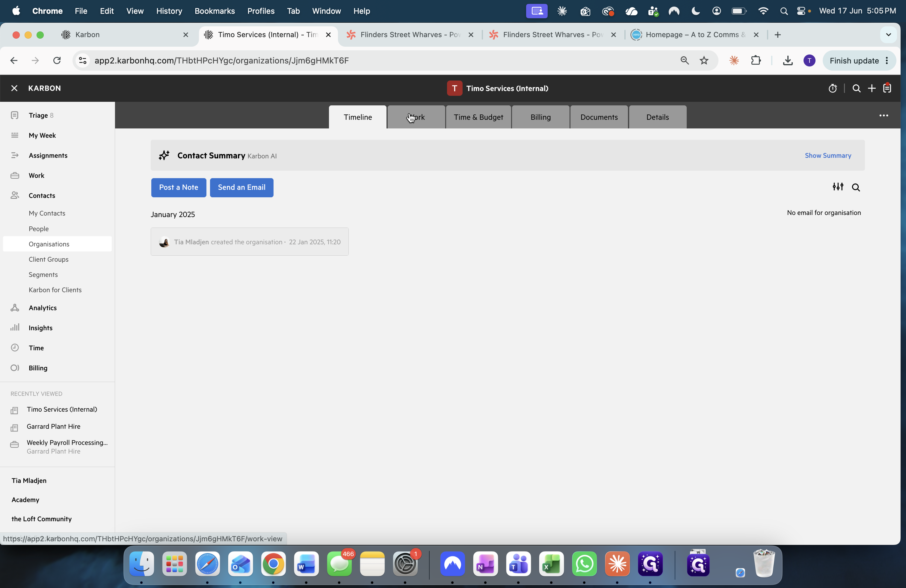Reload the Chrome page
Viewport: 906px width, 588px height.
point(57,60)
